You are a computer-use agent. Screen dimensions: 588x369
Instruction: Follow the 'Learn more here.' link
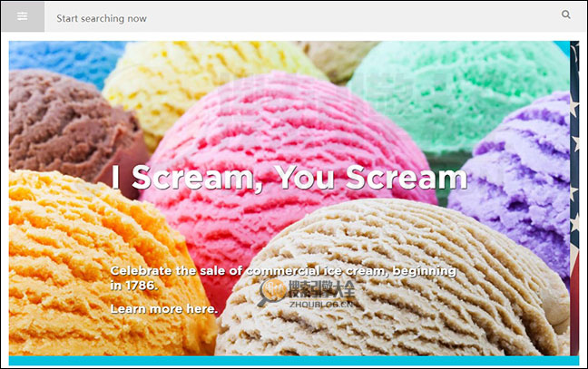click(164, 309)
